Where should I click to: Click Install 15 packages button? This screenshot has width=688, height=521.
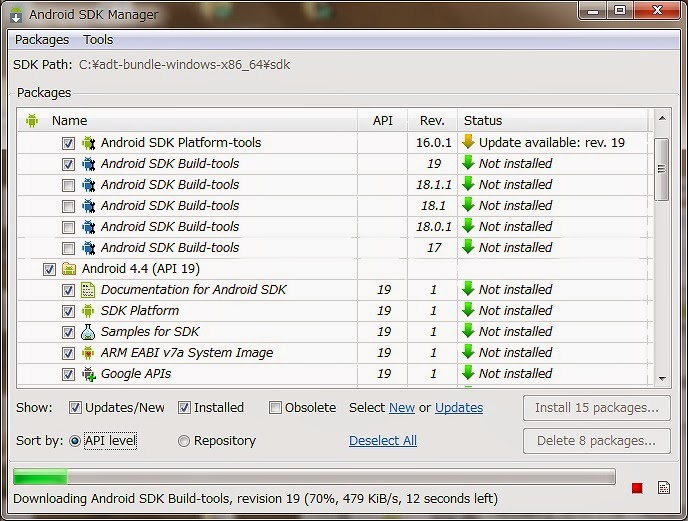click(x=597, y=408)
